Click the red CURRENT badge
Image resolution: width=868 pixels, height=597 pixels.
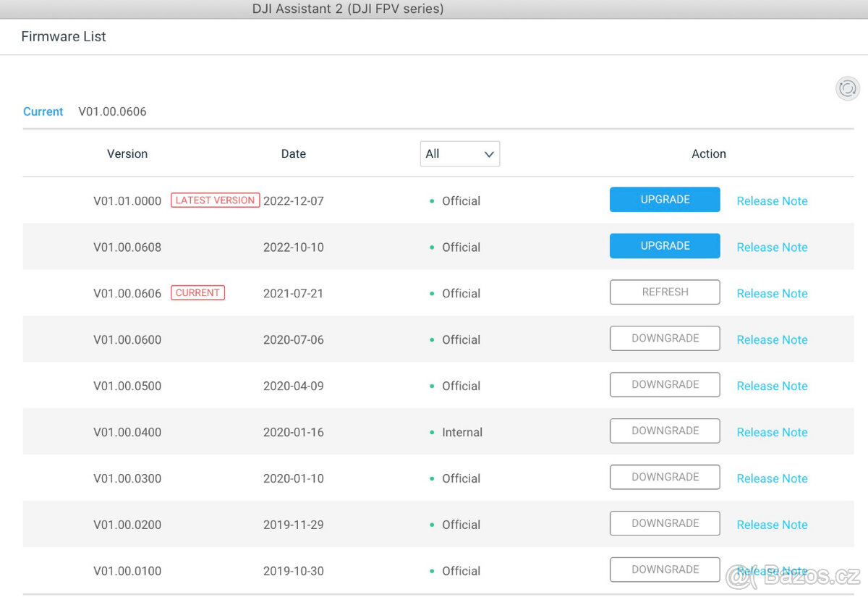click(197, 293)
